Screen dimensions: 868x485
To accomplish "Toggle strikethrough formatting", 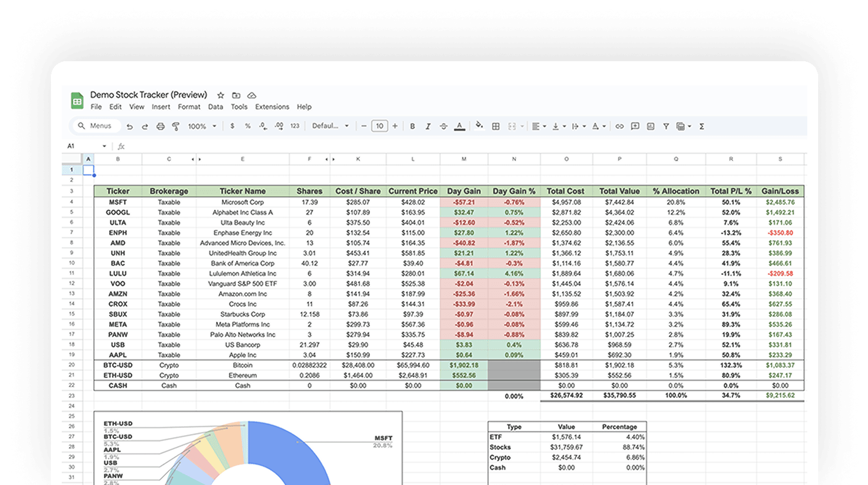I will [x=444, y=126].
